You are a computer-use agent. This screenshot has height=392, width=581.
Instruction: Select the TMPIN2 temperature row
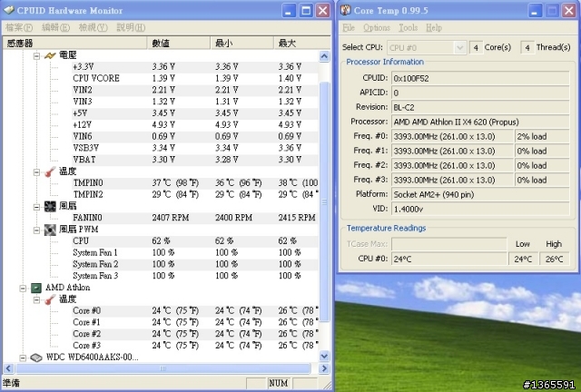pyautogui.click(x=195, y=194)
